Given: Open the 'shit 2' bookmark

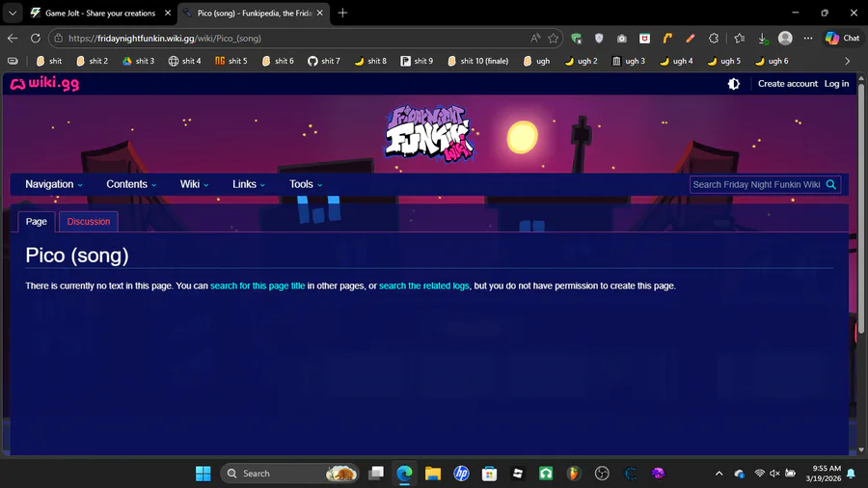Looking at the screenshot, I should [x=92, y=61].
